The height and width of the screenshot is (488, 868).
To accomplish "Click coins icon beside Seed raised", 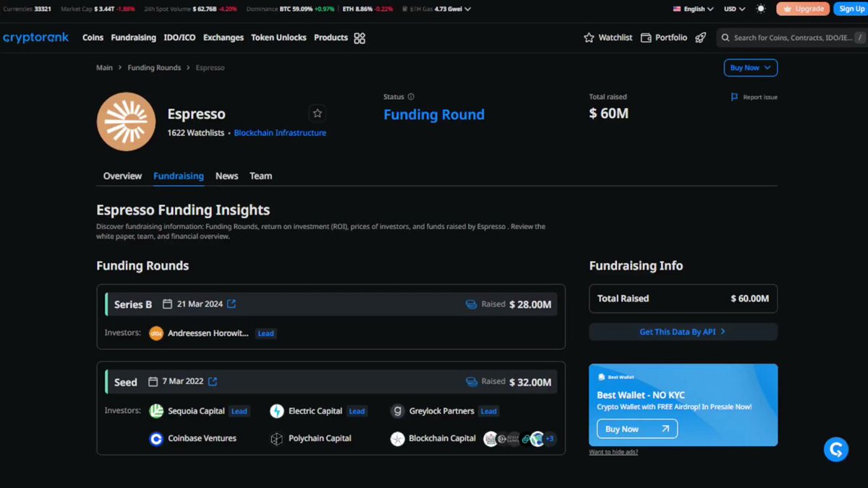I will (471, 382).
